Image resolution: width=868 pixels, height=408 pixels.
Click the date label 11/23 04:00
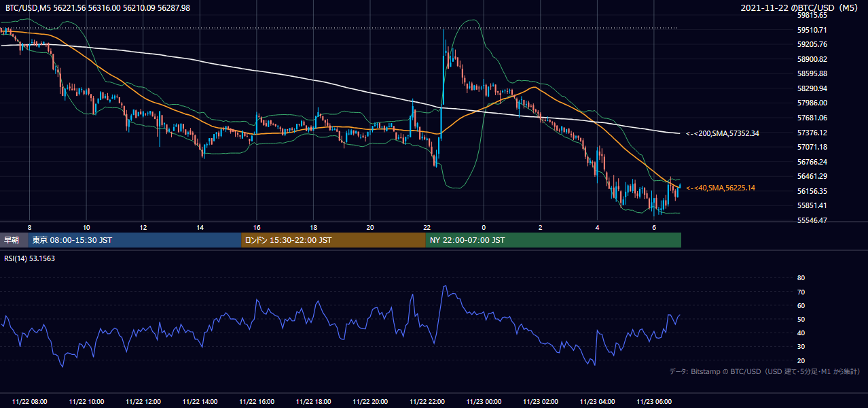(x=597, y=402)
